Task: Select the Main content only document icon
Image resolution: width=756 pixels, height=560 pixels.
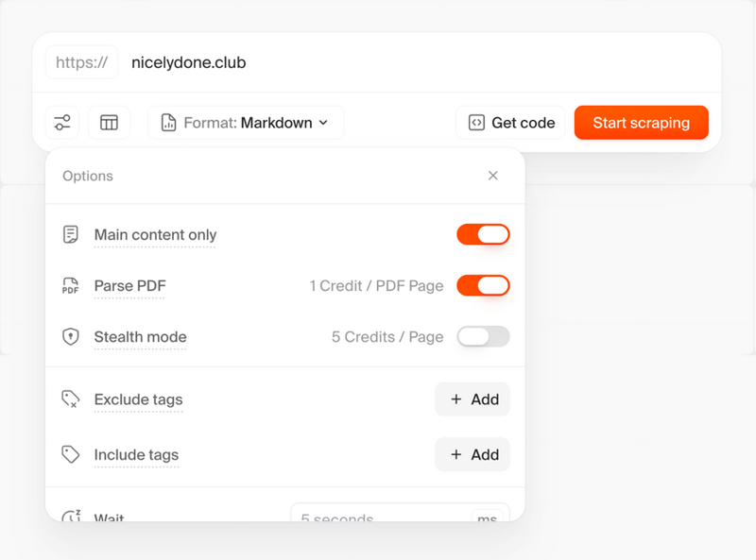Action: [70, 234]
